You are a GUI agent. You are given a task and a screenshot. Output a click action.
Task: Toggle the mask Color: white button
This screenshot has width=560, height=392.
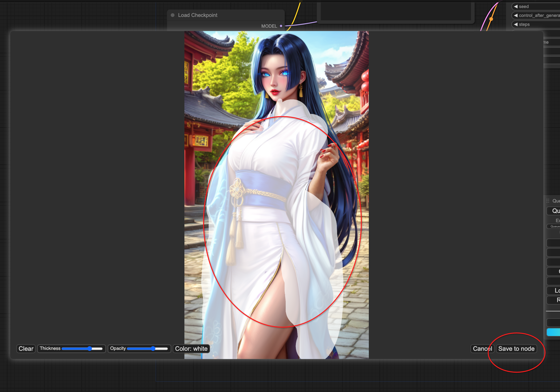pyautogui.click(x=191, y=349)
